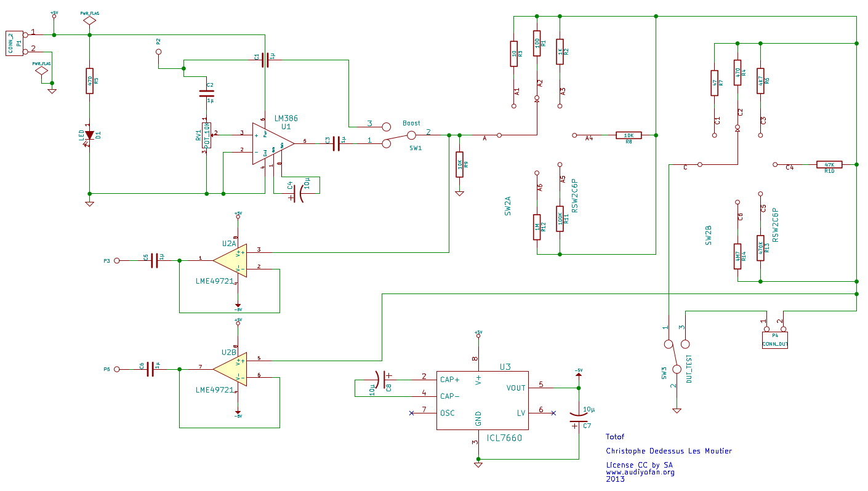Select the U2A LME49721 op-amp triangle
The width and height of the screenshot is (868, 491).
(230, 260)
